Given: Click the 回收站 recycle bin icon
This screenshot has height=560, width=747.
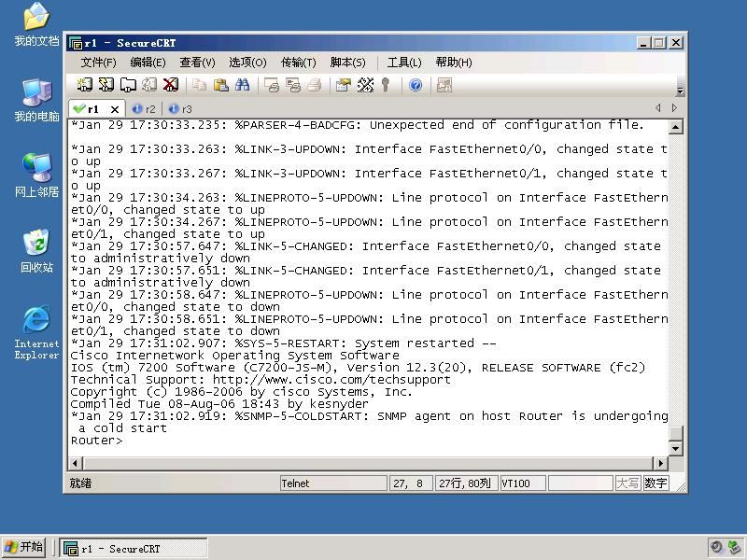Looking at the screenshot, I should 36,250.
